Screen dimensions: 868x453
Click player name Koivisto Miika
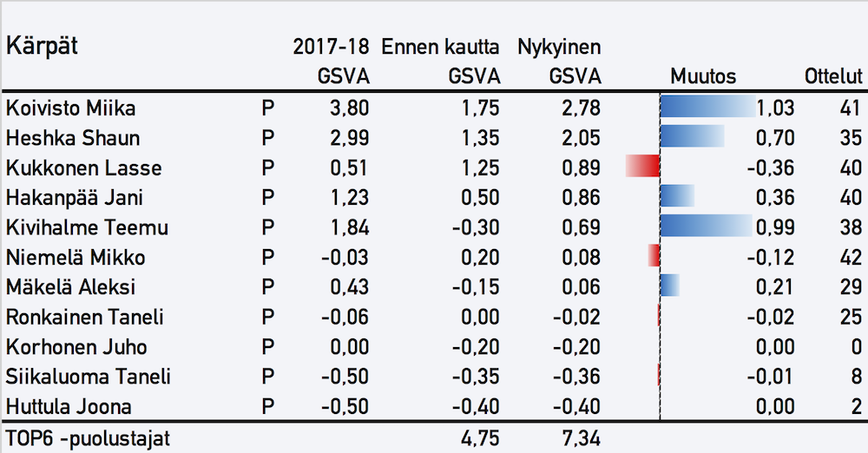(x=70, y=108)
